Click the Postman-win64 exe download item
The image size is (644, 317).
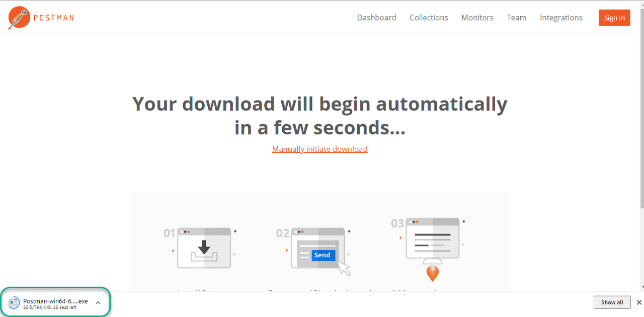(x=55, y=303)
